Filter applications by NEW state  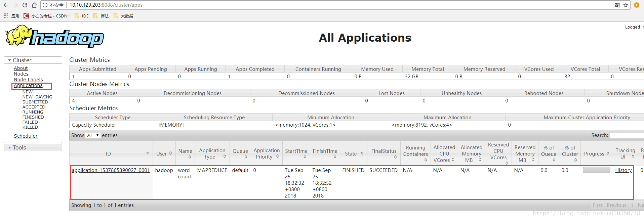pyautogui.click(x=28, y=92)
